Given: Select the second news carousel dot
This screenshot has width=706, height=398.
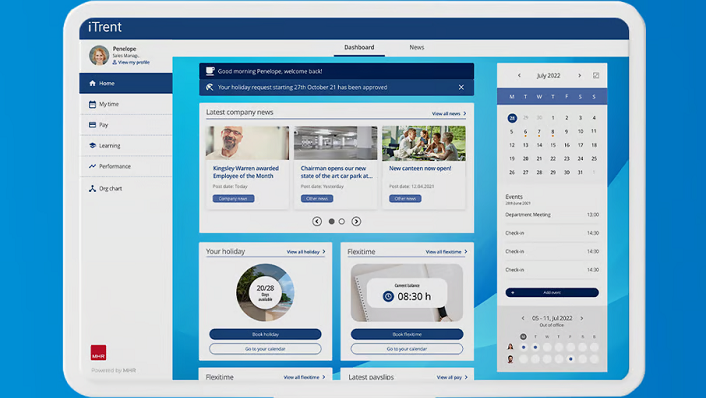Looking at the screenshot, I should pyautogui.click(x=342, y=222).
